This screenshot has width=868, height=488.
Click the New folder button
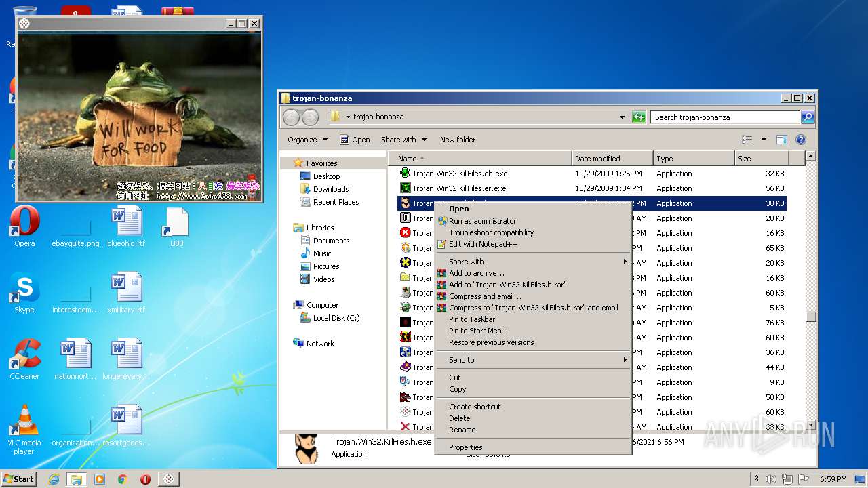pyautogui.click(x=458, y=140)
